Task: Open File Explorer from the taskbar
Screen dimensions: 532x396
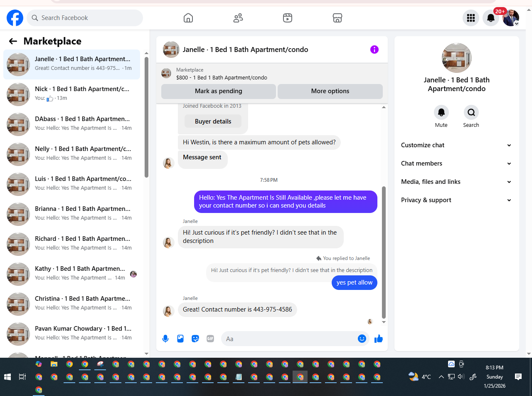Action: coord(54,364)
